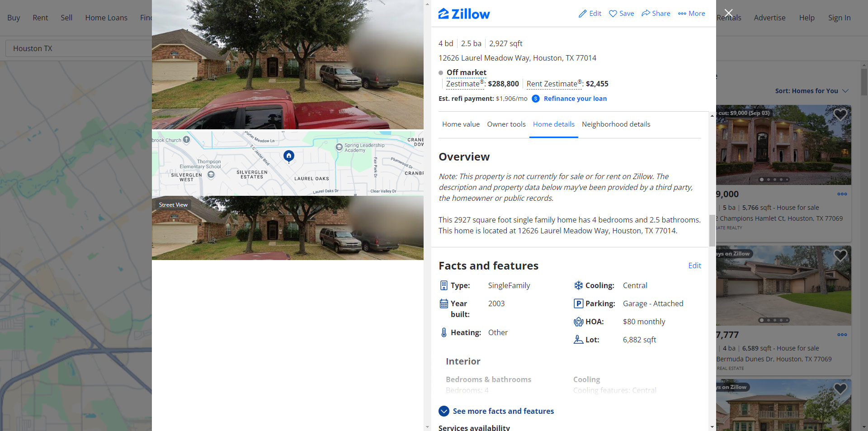Click Edit beside Facts and features
This screenshot has height=431, width=868.
coord(694,265)
